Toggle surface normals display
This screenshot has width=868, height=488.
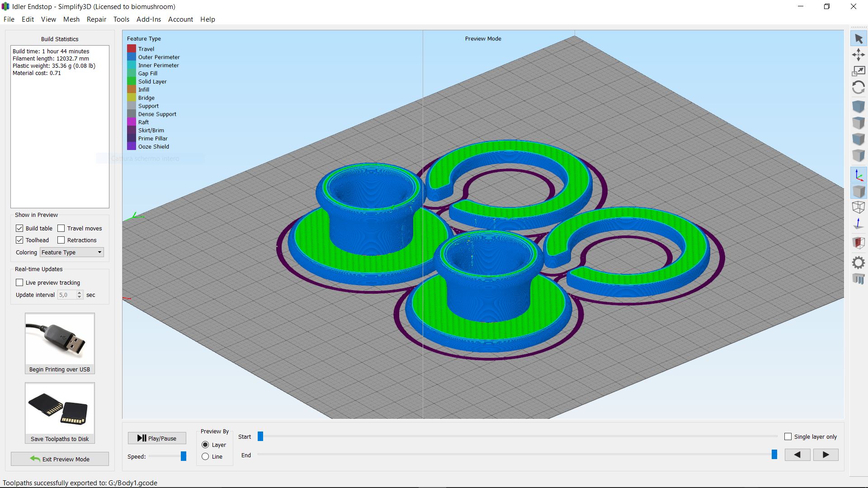coord(858,224)
